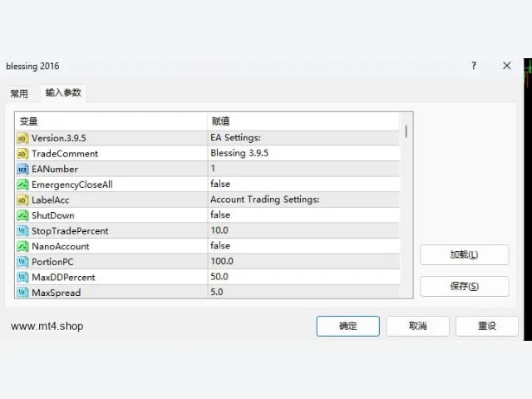Select the EA Settings: value cell

[303, 138]
